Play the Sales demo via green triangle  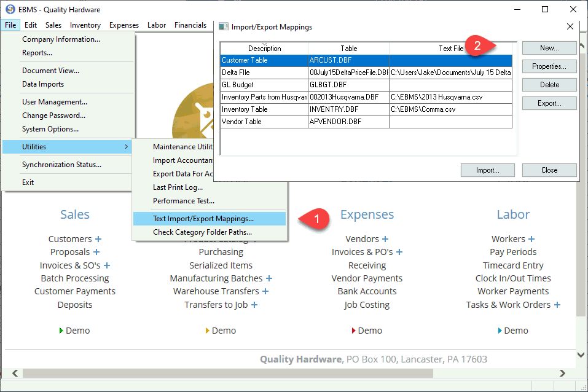pos(61,331)
